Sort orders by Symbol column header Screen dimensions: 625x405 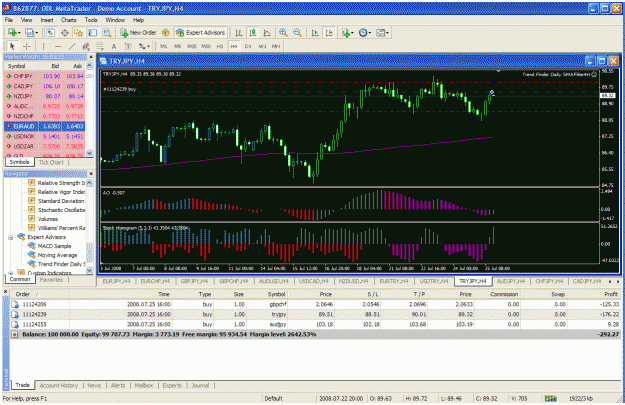click(x=276, y=294)
